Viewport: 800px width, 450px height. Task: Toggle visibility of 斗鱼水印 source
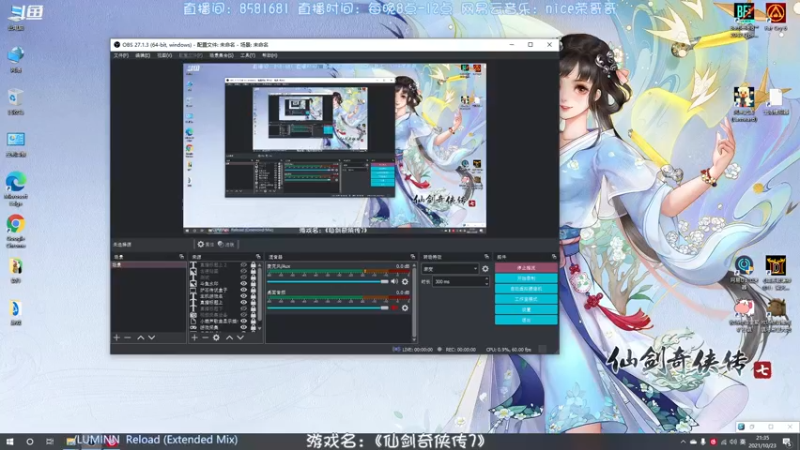pyautogui.click(x=243, y=284)
